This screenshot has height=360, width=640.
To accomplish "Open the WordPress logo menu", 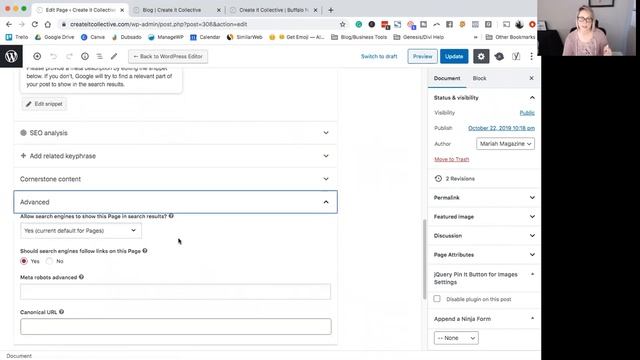I will tap(11, 56).
